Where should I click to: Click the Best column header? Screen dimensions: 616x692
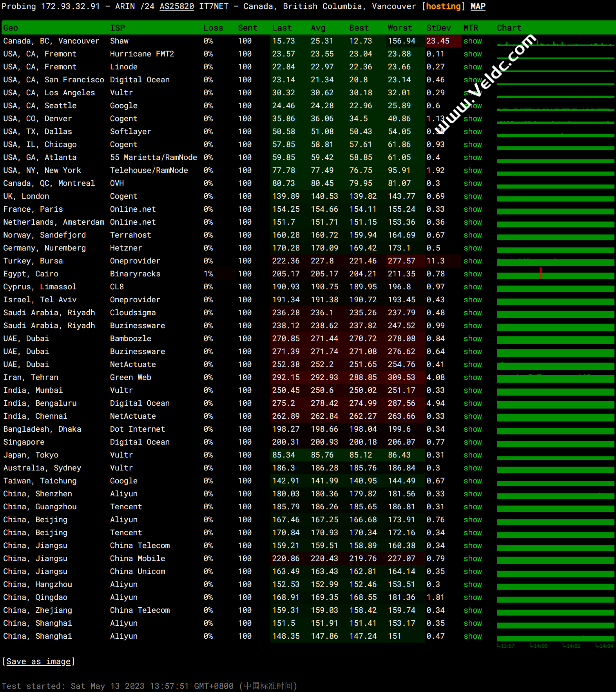pos(359,28)
